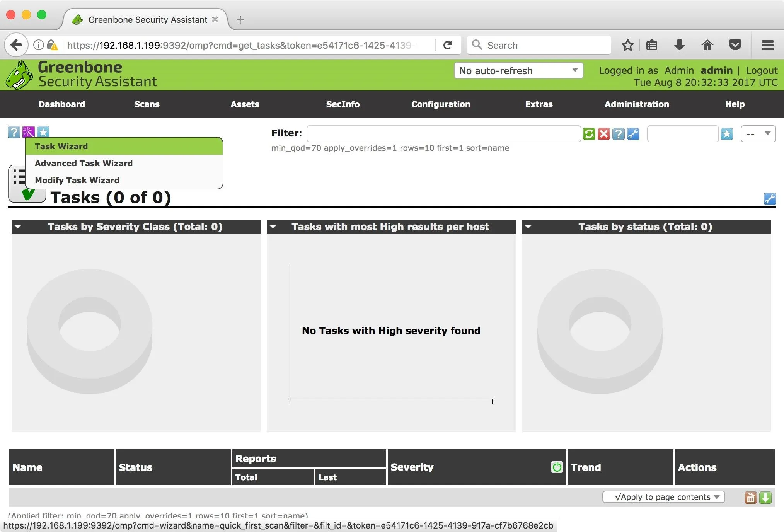Click the browser Search box
Screen dimensions: 784x532
[539, 45]
